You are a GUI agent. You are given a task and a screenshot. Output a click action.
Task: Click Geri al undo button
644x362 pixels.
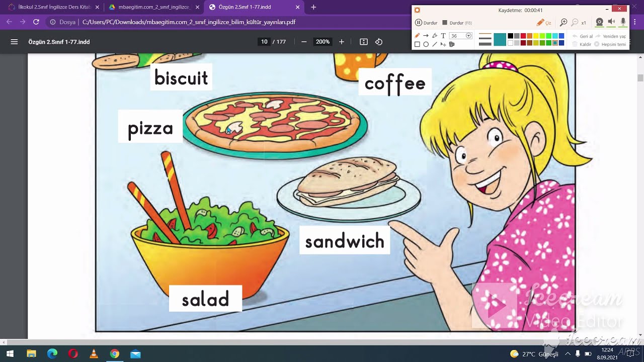click(583, 36)
